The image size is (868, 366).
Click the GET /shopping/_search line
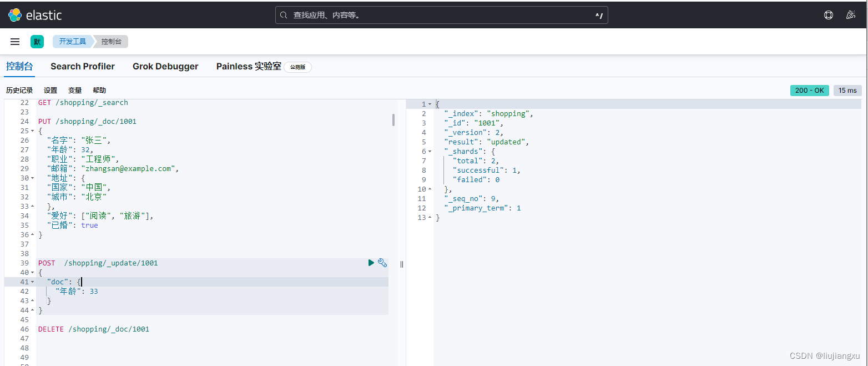coord(83,102)
